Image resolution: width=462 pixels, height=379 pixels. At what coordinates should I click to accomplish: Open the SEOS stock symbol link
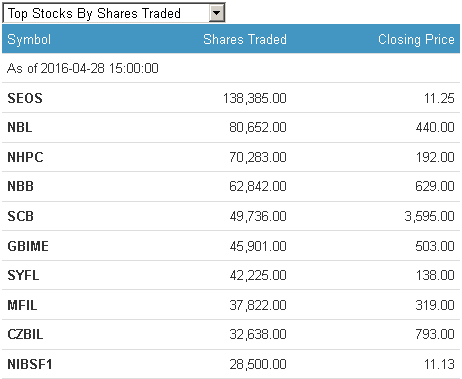point(25,98)
